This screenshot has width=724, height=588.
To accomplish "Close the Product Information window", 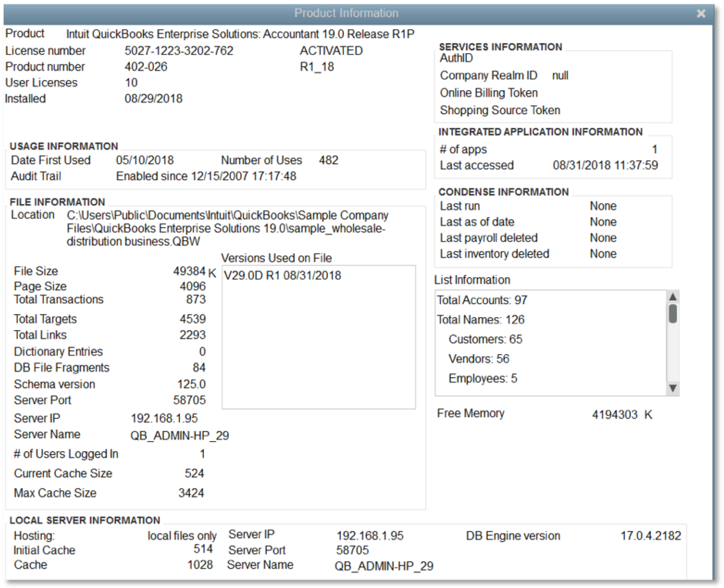I will (701, 13).
